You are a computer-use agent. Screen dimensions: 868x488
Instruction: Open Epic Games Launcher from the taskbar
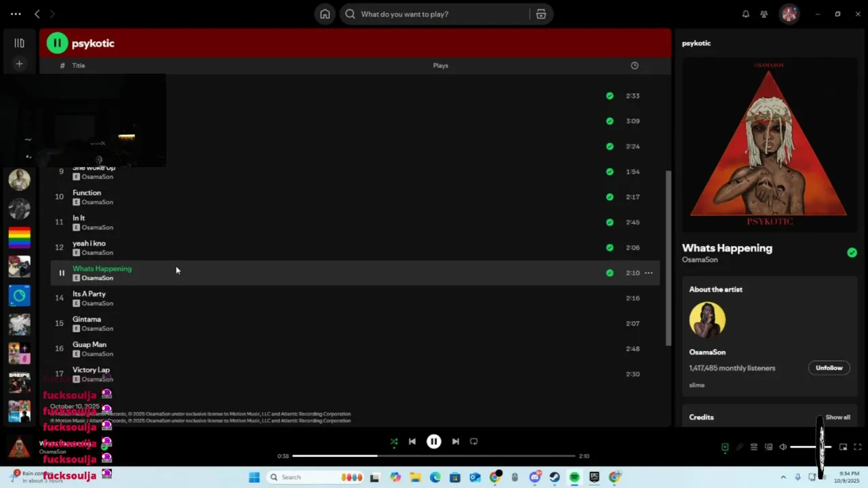595,477
